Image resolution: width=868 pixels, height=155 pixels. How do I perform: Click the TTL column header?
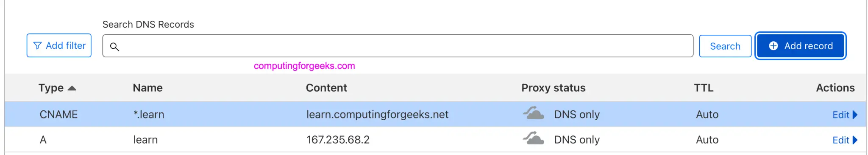pos(704,88)
